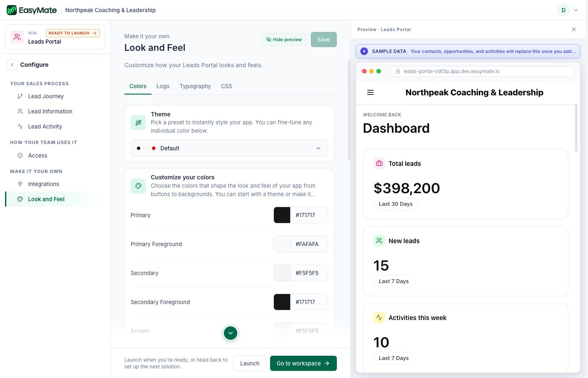This screenshot has width=588, height=378.
Task: Click the Save button
Action: [x=323, y=39]
